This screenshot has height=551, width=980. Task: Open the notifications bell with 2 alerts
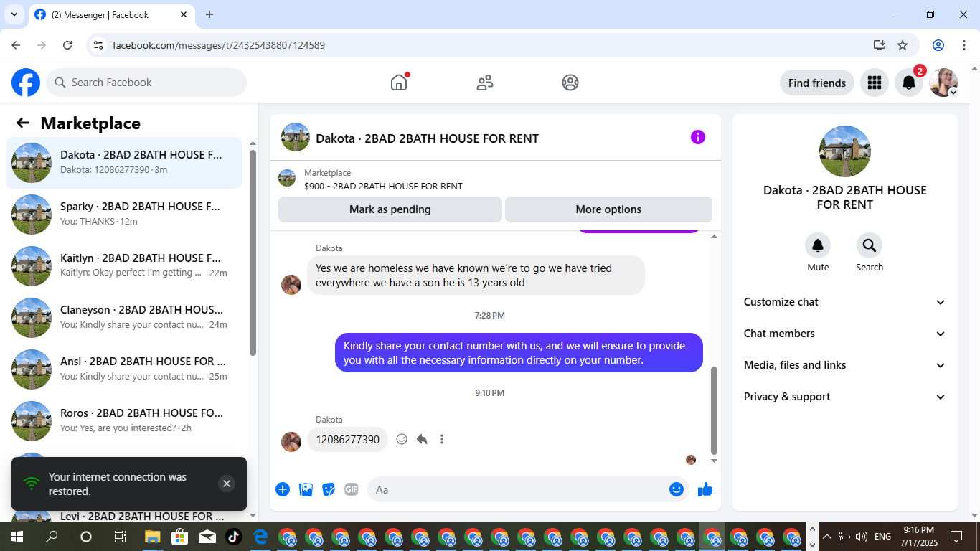pyautogui.click(x=909, y=83)
